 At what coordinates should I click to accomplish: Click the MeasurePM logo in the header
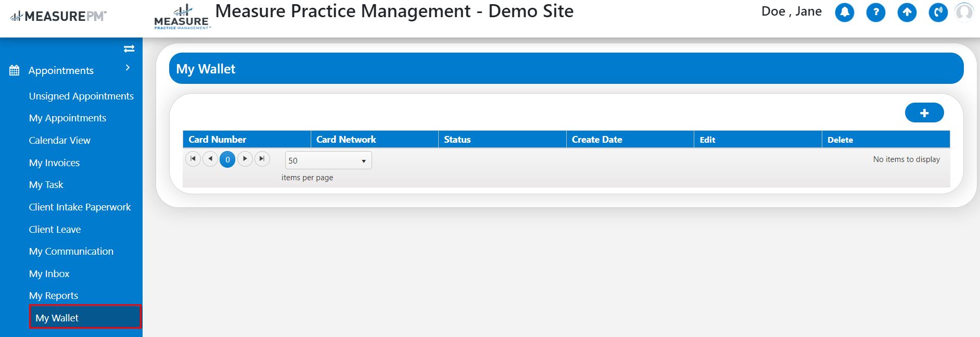pyautogui.click(x=58, y=16)
